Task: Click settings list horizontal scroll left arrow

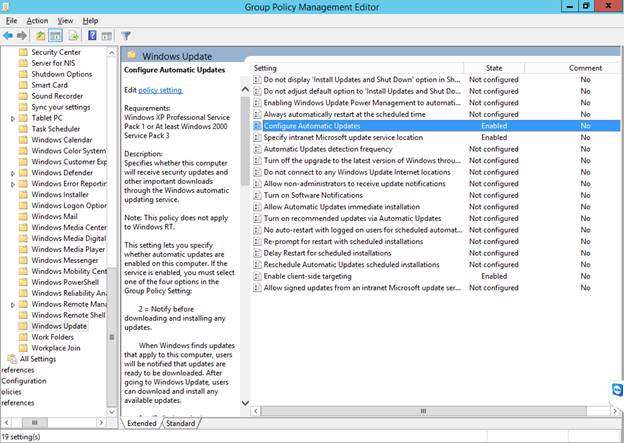Action: tap(256, 411)
